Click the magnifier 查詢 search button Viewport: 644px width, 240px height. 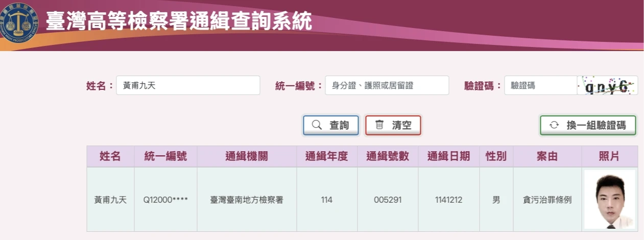pyautogui.click(x=331, y=125)
